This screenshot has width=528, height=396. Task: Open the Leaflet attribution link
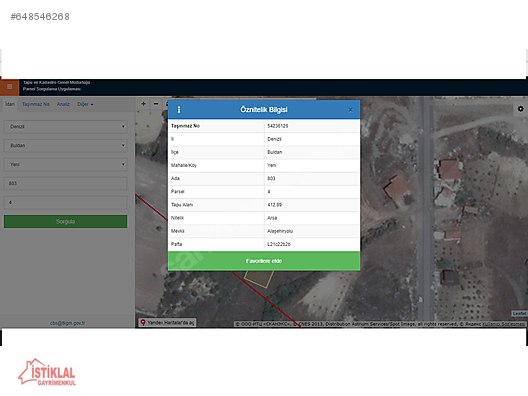(x=519, y=314)
